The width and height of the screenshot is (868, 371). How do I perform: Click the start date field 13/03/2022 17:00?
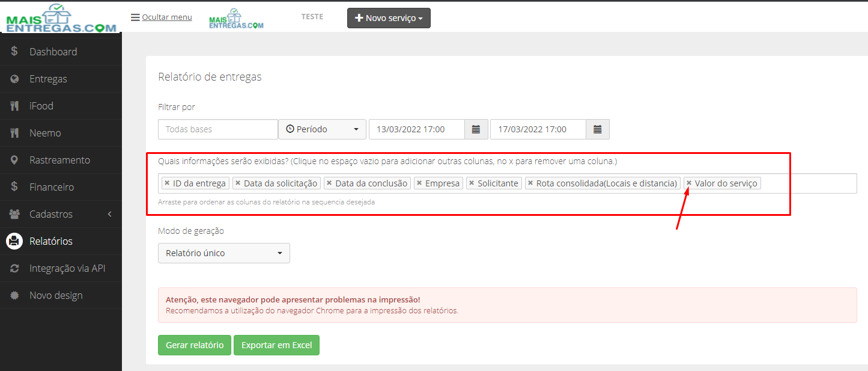pos(417,129)
